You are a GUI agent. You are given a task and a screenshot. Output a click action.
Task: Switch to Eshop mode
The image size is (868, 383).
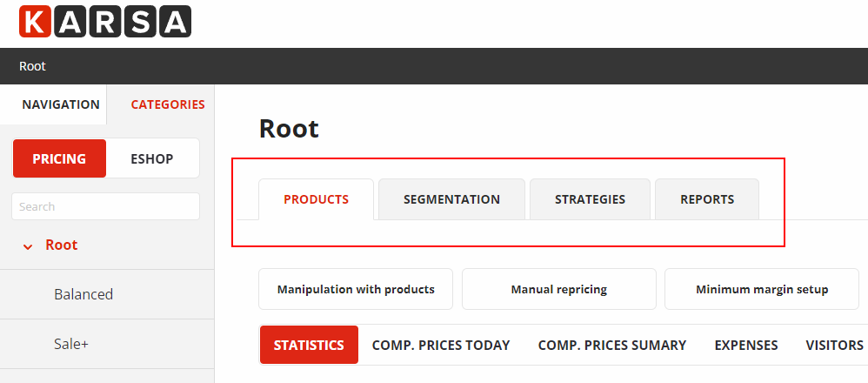(152, 158)
